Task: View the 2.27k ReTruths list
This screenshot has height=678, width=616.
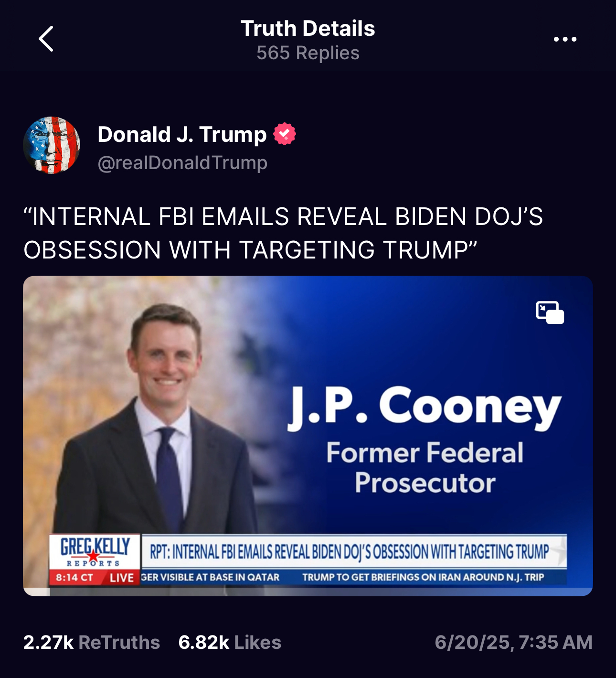Action: pyautogui.click(x=91, y=642)
